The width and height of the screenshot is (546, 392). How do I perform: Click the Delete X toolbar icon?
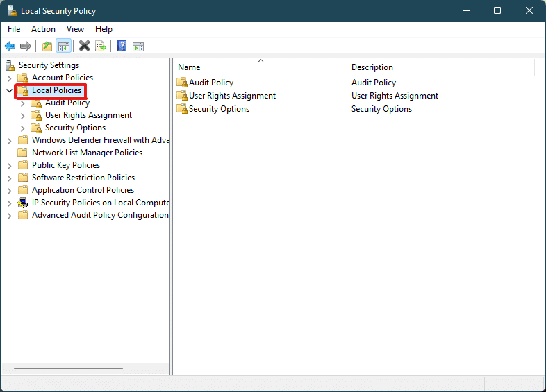tap(84, 46)
